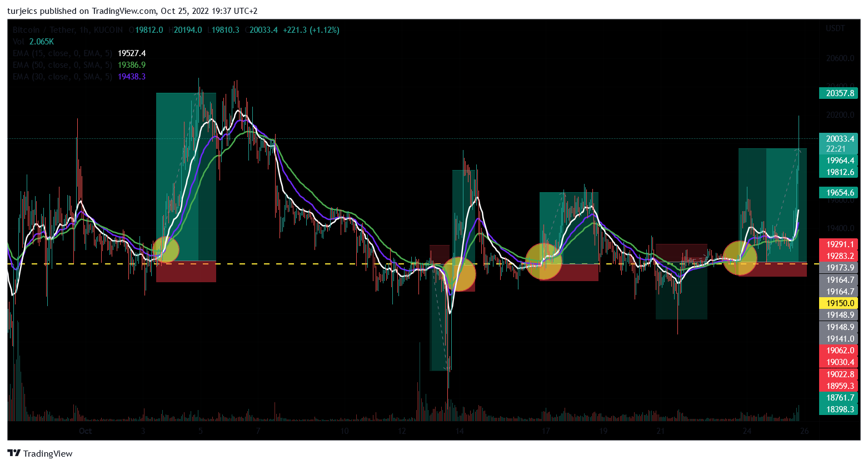This screenshot has height=465, width=868.
Task: Click the 24 date on time axis
Action: coord(747,431)
